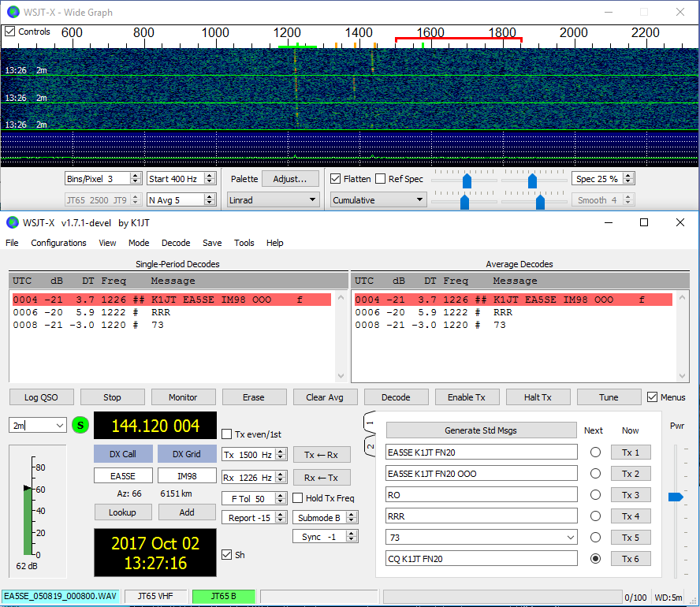Toggle the Controls checkbox in Wide Graph
This screenshot has height=607, width=700.
point(9,32)
